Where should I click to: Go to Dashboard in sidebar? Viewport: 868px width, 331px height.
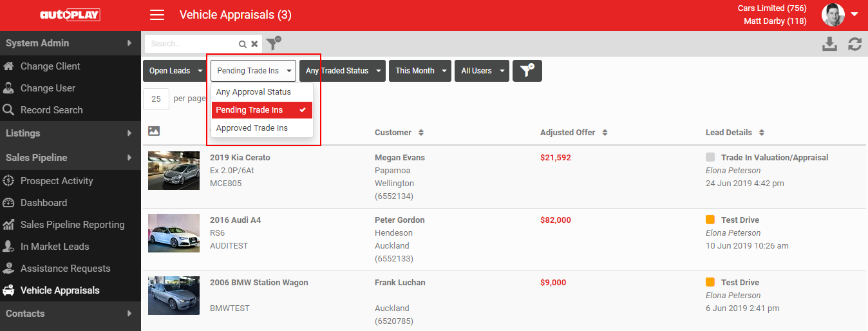point(44,202)
